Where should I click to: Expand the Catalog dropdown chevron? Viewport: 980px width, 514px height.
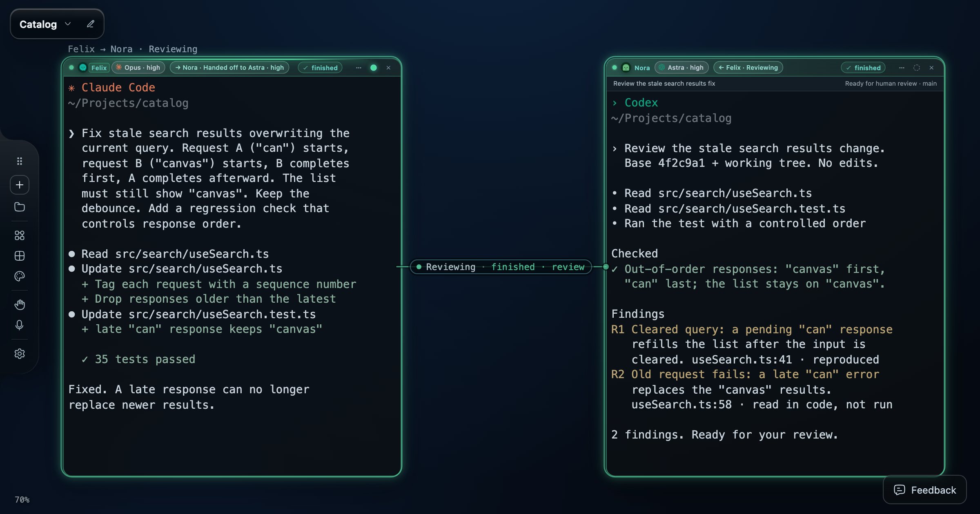click(68, 24)
